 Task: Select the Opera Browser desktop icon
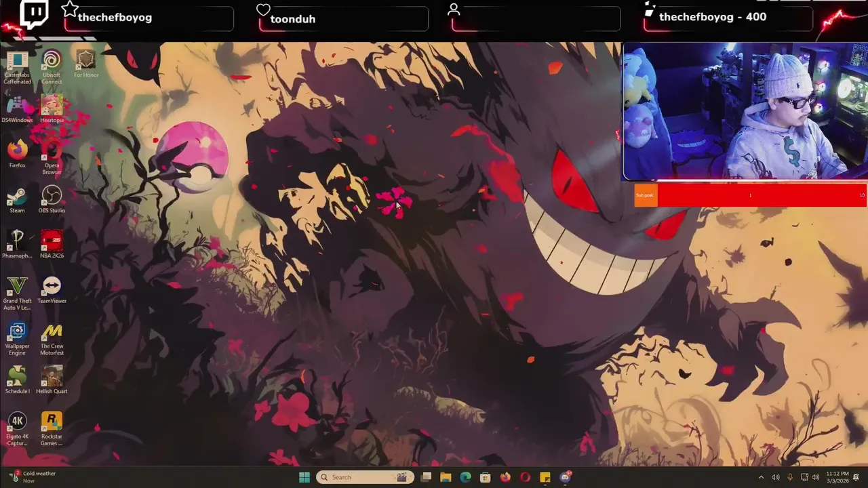click(52, 158)
